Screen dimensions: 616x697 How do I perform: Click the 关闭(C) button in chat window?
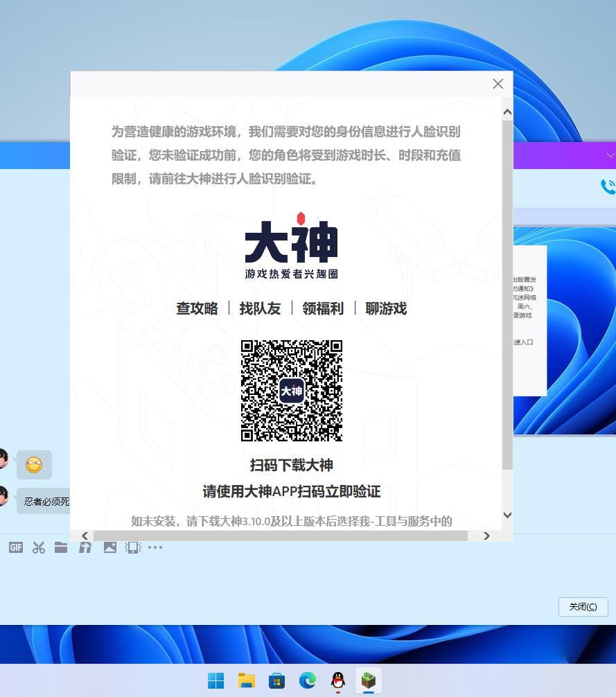click(x=583, y=607)
